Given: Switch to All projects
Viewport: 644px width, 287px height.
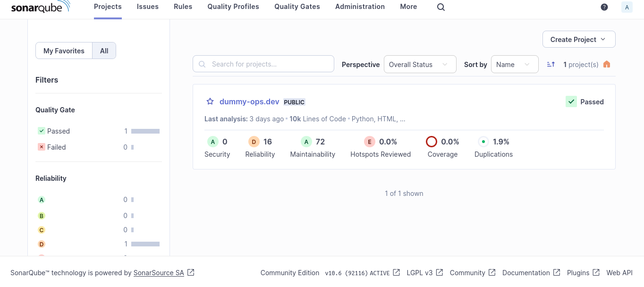Looking at the screenshot, I should coord(104,51).
